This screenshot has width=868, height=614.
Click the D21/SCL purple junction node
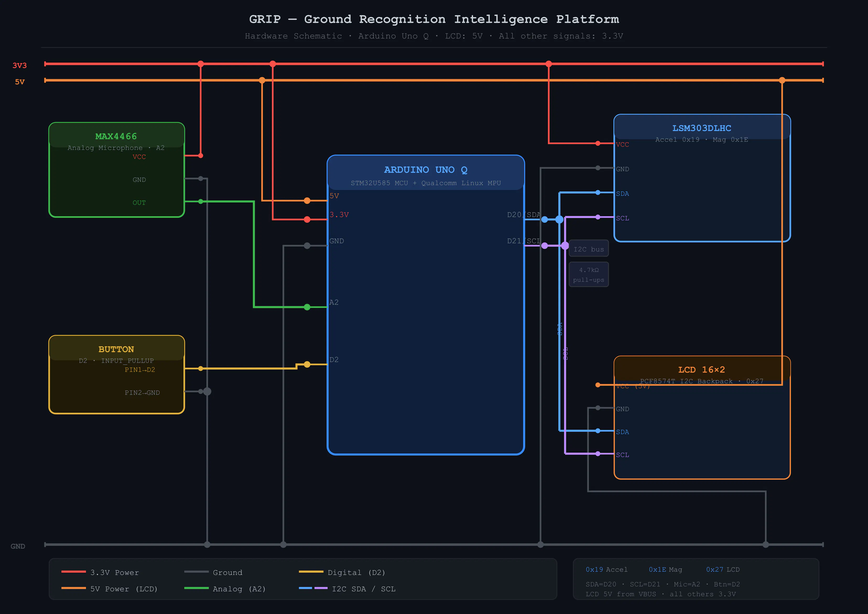(x=565, y=246)
